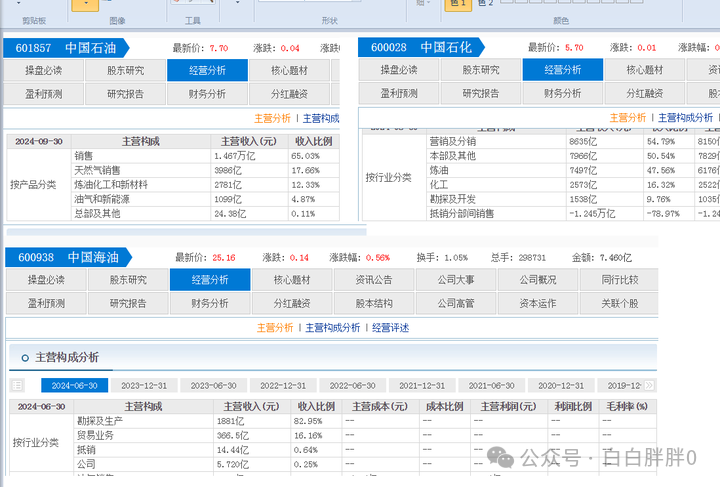Screen dimensions: 720x487
Task: Click 主营构成 link in 中国石油 panel
Action: 321,118
